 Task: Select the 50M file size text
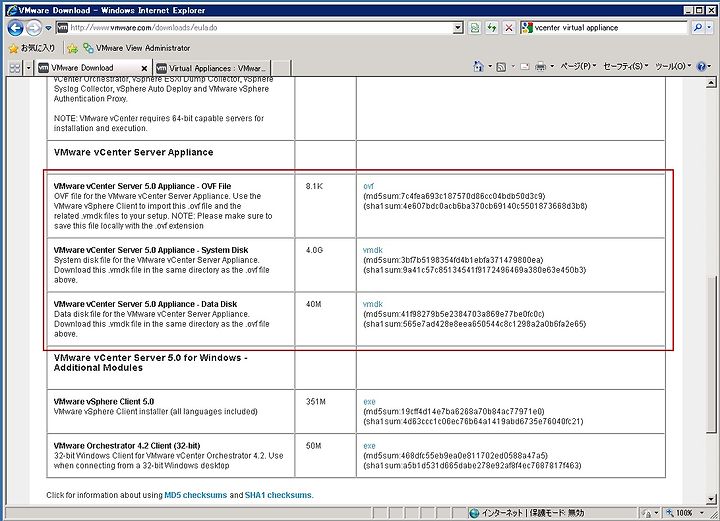point(314,446)
